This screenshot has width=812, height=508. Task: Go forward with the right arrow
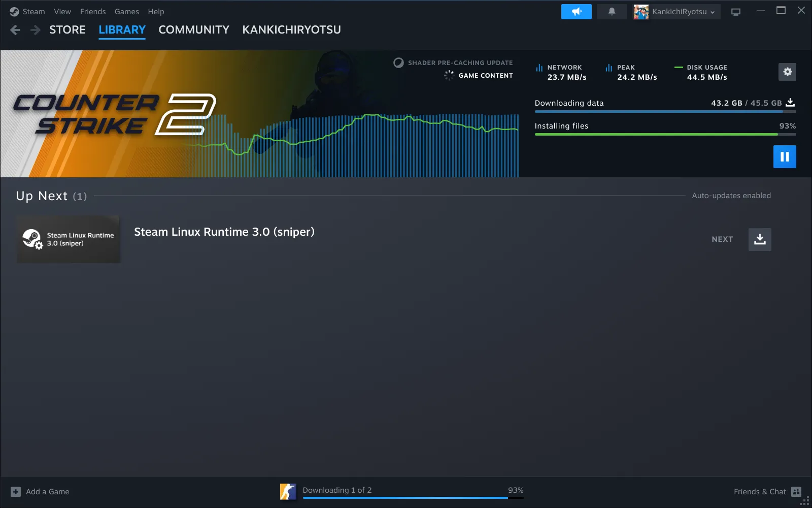35,30
